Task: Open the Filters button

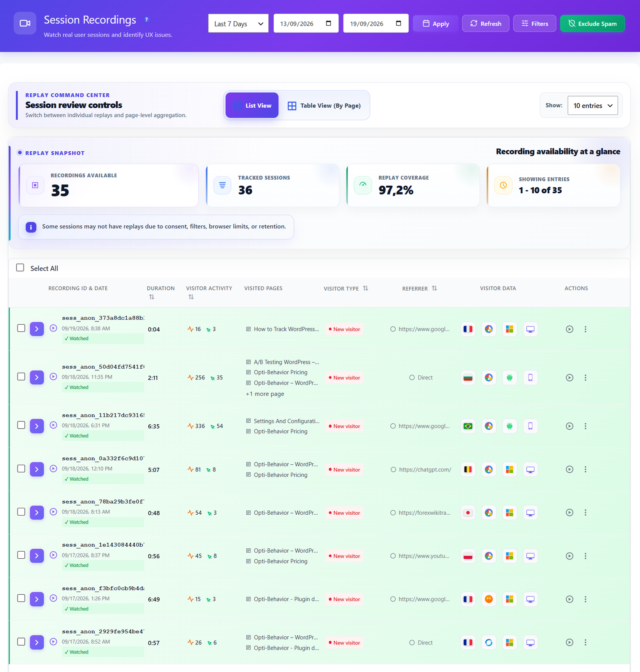Action: pos(535,24)
